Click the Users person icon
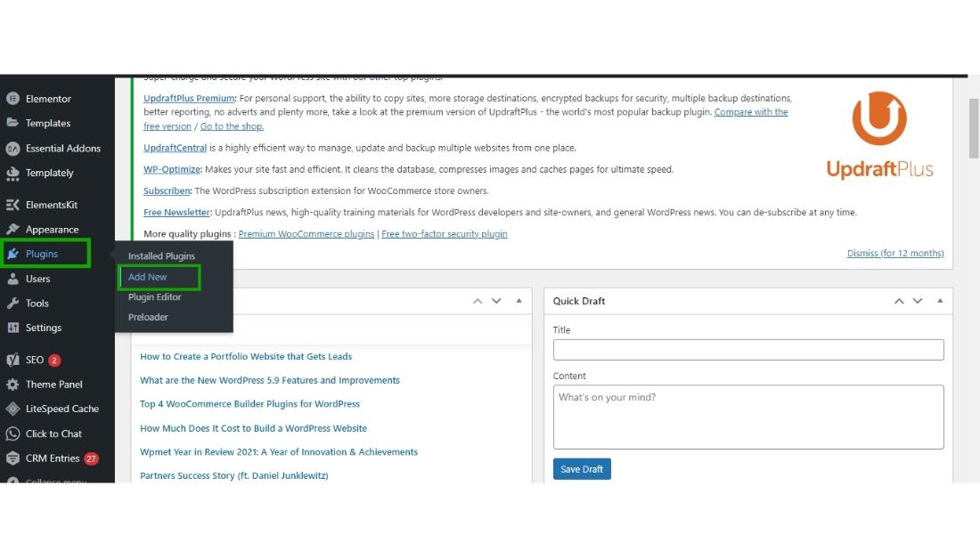This screenshot has height=551, width=980. [x=12, y=279]
